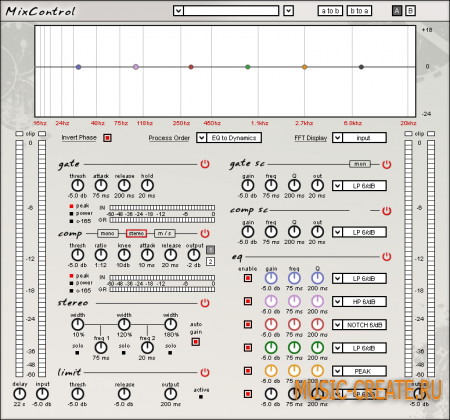Toggle enable for the black EQ band

(248, 394)
